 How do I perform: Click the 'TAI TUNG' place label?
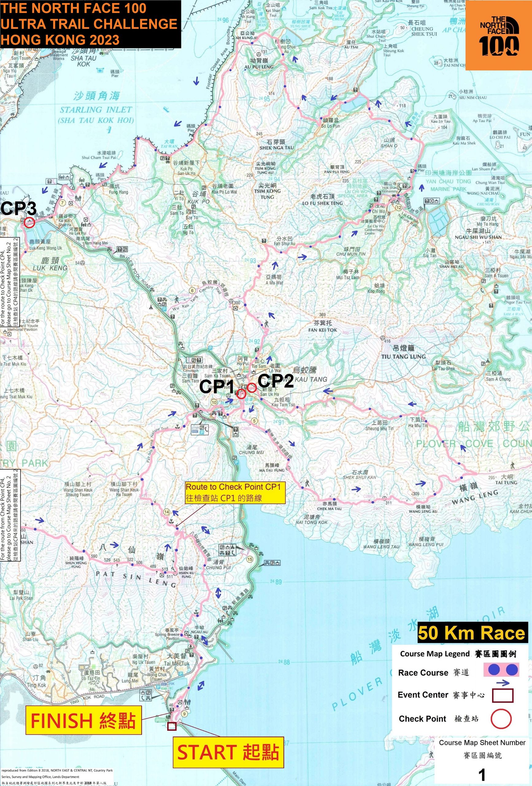tap(506, 482)
